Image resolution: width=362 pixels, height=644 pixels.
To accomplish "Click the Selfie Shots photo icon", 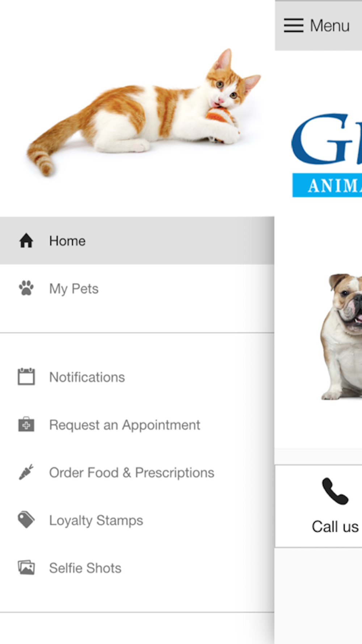I will [26, 568].
